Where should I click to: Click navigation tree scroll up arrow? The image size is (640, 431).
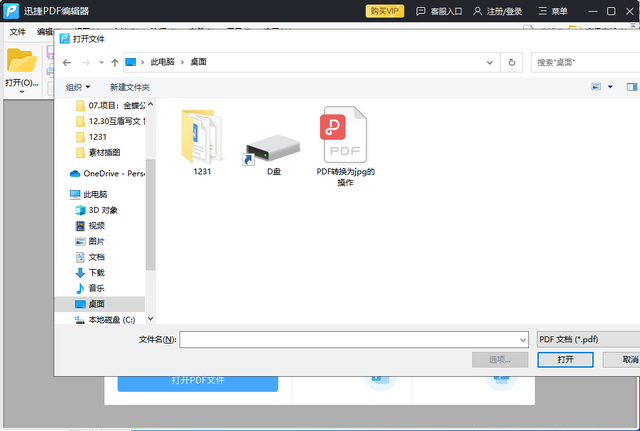(x=151, y=104)
